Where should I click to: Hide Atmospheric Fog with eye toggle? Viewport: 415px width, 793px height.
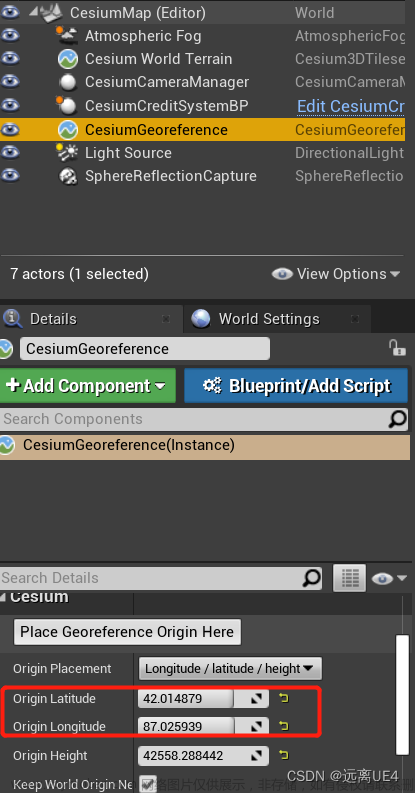point(10,35)
